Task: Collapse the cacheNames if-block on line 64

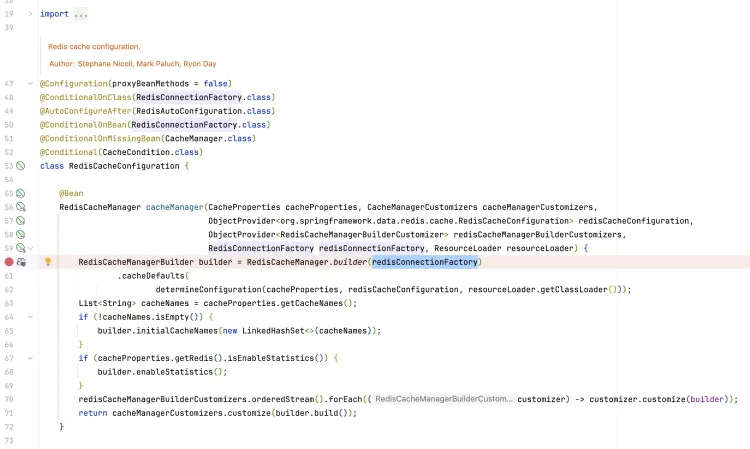Action: click(x=30, y=316)
